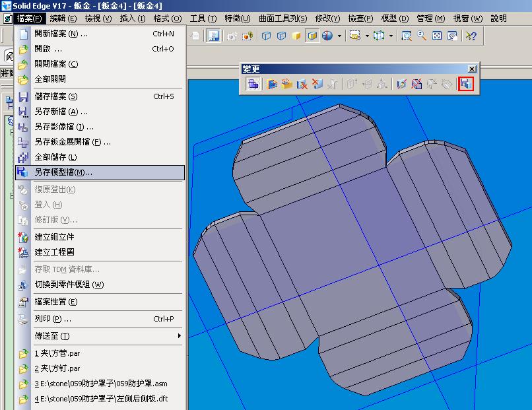Click the red-boxed save model icon in 變更
Screen dimensions: 532x410
coord(466,84)
